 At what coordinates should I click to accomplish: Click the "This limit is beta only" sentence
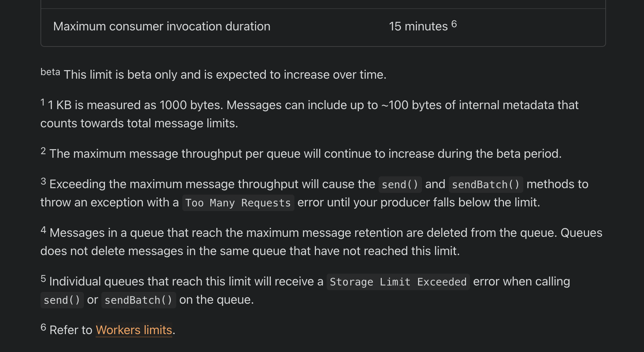point(225,75)
